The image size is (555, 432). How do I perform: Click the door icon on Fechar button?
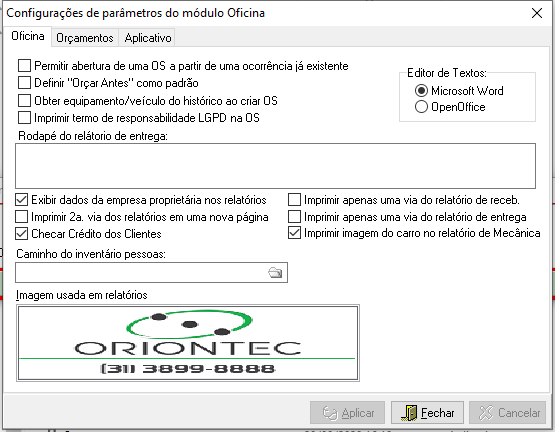pos(410,413)
